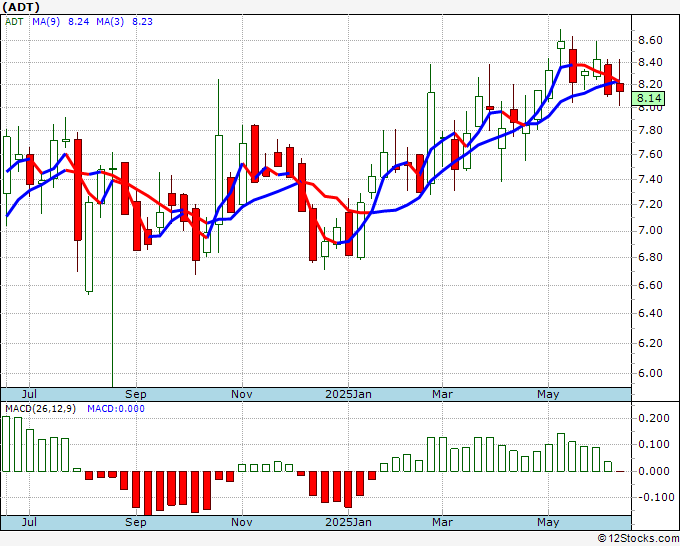The width and height of the screenshot is (680, 546).
Task: Click Nov on the MACD panel time axis
Action: [x=242, y=522]
